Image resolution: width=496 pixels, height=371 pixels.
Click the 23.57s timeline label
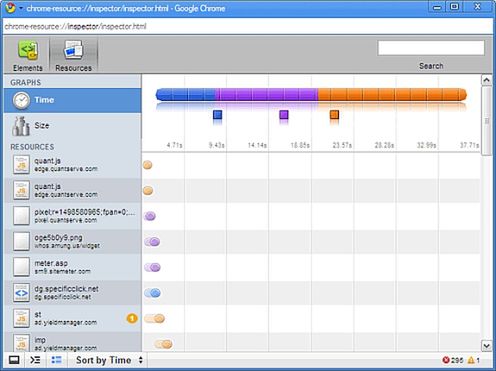point(342,145)
